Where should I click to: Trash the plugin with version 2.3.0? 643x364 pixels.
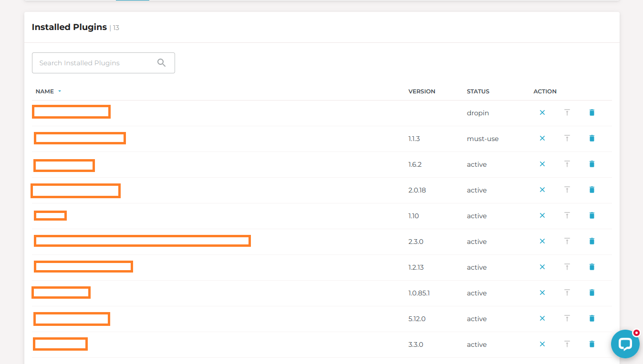click(592, 241)
